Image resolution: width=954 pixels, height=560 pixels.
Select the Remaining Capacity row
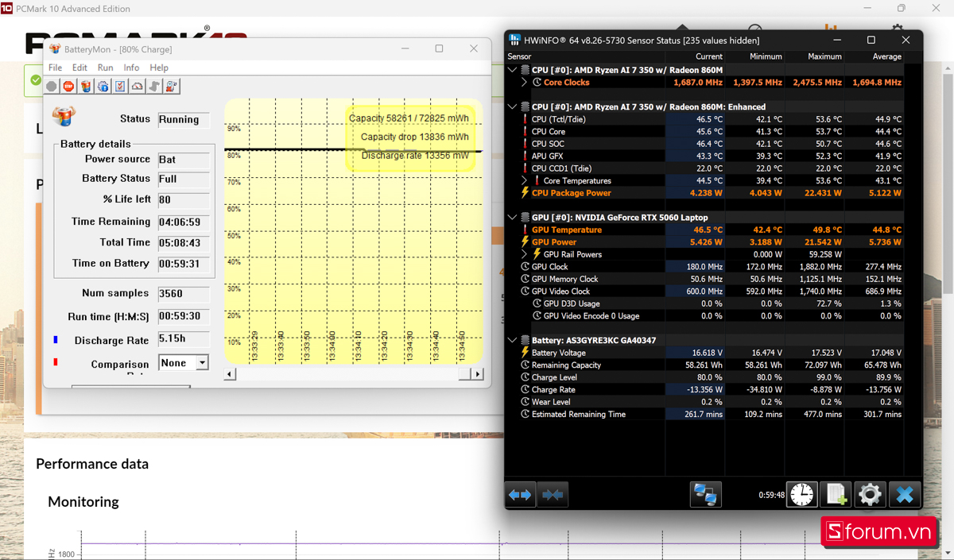click(713, 365)
